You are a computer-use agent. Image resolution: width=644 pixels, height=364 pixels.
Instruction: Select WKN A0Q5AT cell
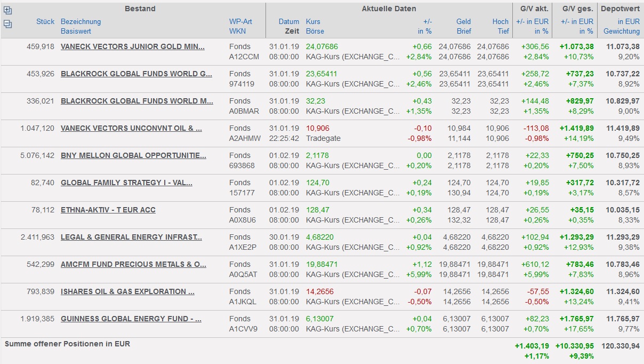click(243, 274)
